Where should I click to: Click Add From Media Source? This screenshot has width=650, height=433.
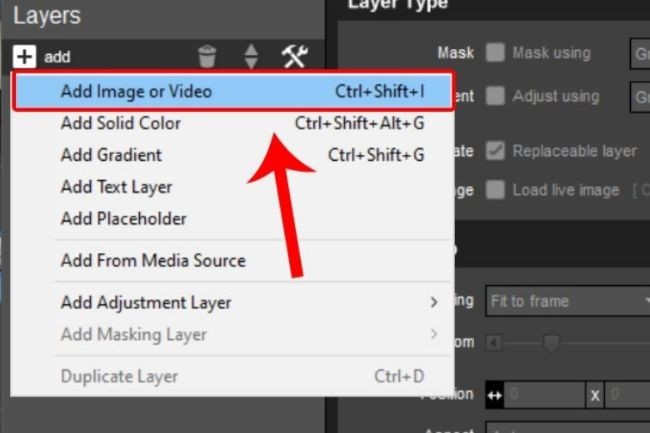pyautogui.click(x=152, y=260)
